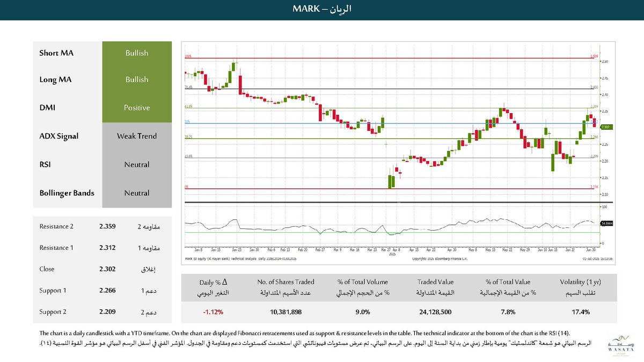Click value 2.209 in the Support 2 row
Image resolution: width=644 pixels, height=362 pixels.
[x=107, y=312]
